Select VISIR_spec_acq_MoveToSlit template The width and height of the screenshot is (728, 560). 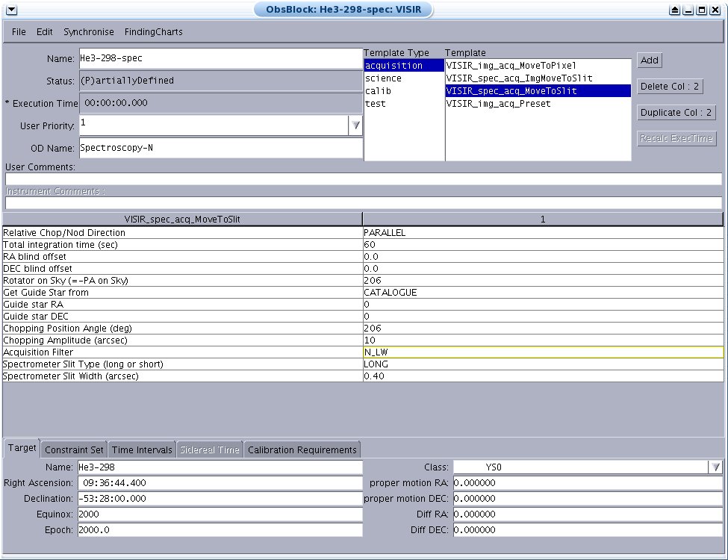point(538,91)
